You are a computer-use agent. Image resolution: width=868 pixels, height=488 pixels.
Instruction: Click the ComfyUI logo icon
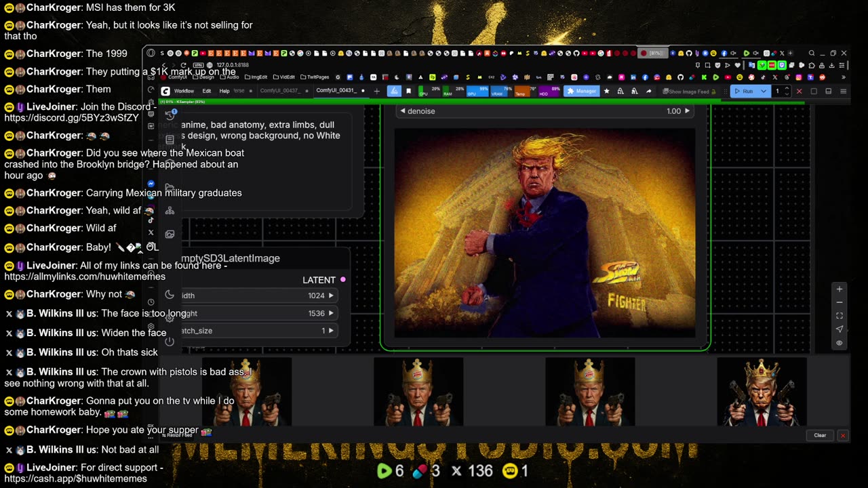[x=165, y=91]
